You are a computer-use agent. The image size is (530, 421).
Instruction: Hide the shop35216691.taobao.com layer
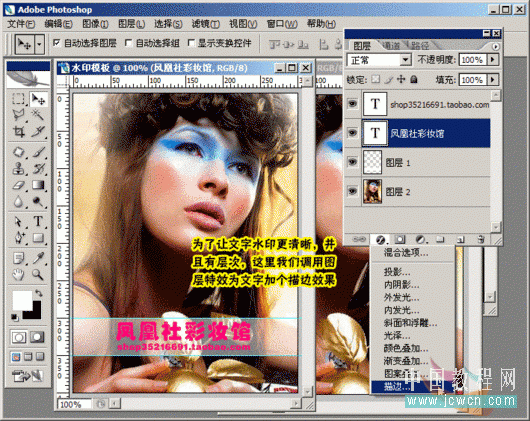pyautogui.click(x=353, y=103)
